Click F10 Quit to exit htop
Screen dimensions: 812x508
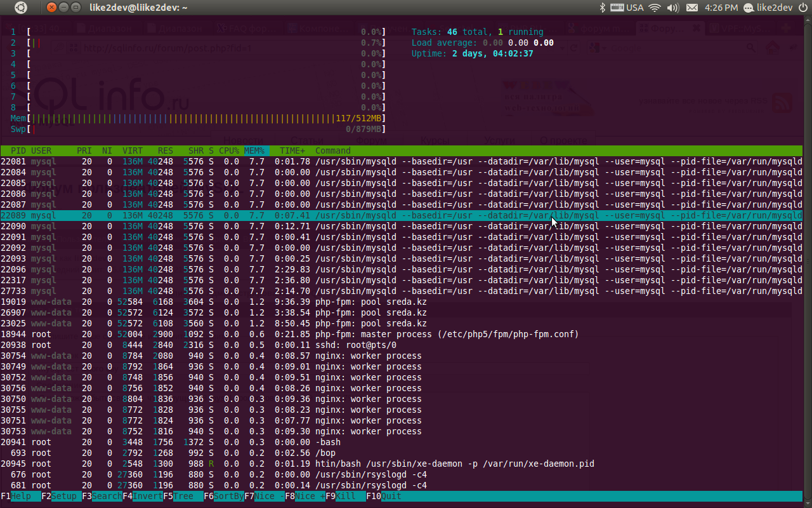tap(386, 496)
